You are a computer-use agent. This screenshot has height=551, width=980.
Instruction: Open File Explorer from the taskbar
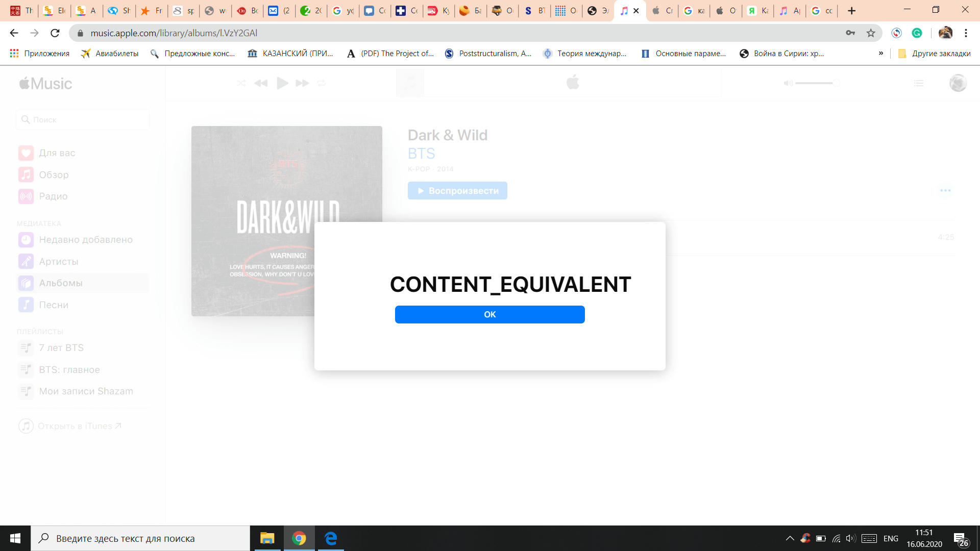click(267, 538)
